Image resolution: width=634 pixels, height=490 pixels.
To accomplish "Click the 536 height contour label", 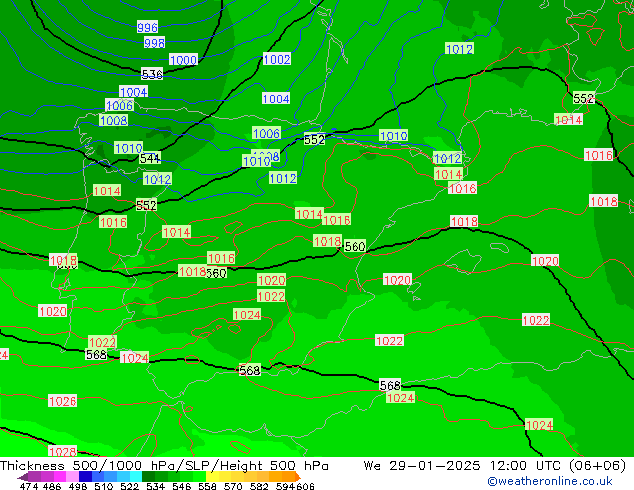I will [x=152, y=74].
